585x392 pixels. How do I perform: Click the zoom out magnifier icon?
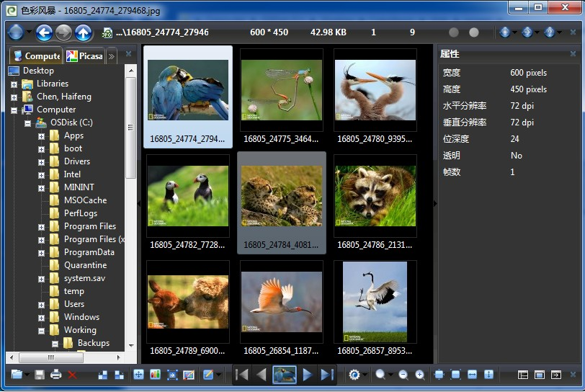point(403,375)
